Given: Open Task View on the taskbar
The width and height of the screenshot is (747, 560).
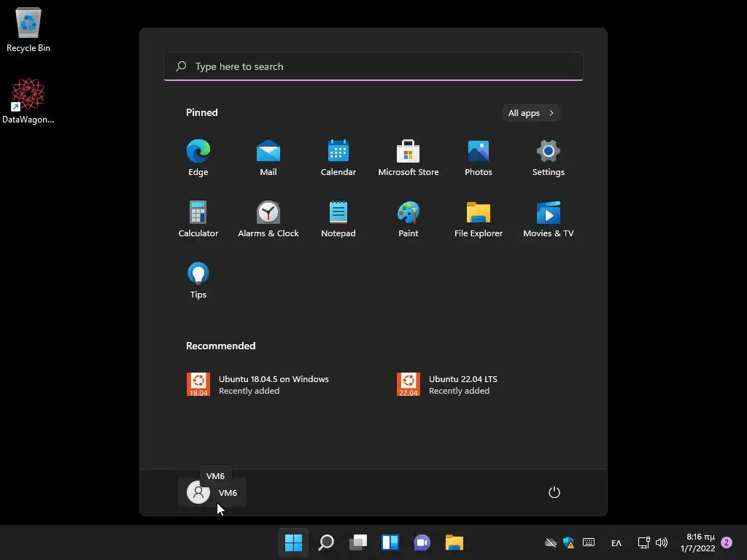Looking at the screenshot, I should point(357,542).
